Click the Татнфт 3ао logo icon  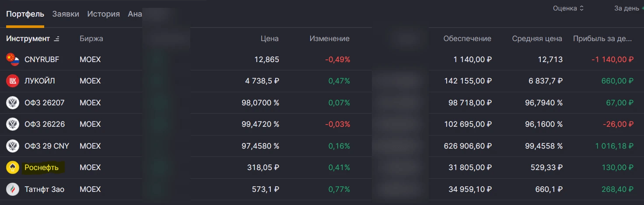click(13, 189)
